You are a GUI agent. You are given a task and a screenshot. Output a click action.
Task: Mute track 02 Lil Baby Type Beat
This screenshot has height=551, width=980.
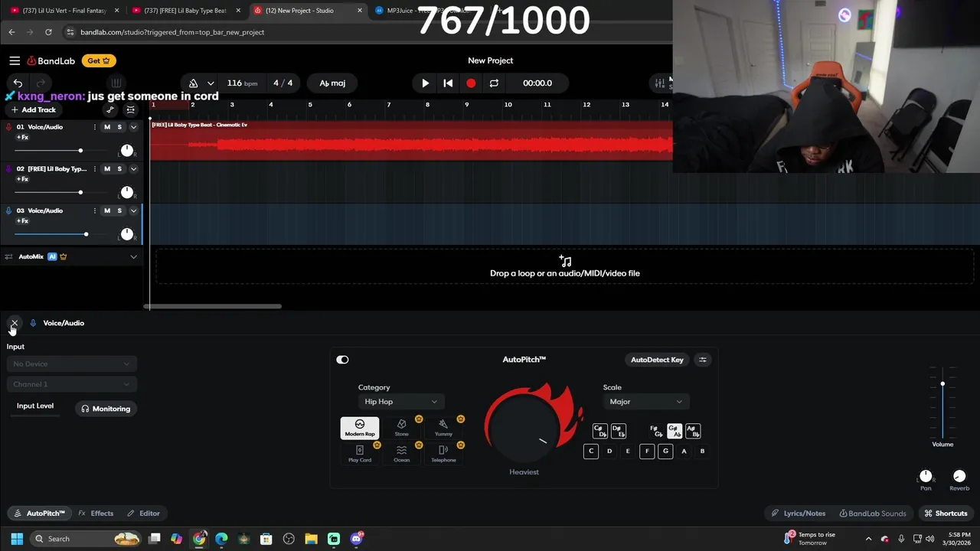[x=107, y=168]
